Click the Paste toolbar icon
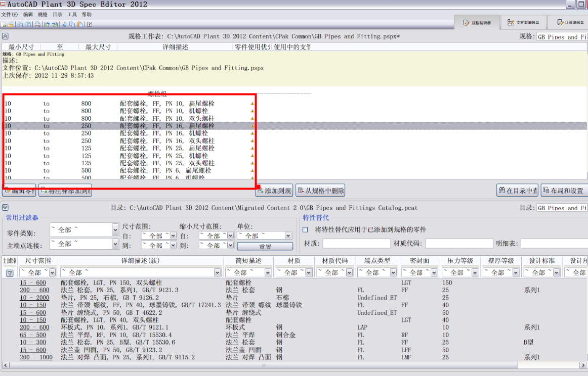The width and height of the screenshot is (588, 376). pyautogui.click(x=79, y=24)
